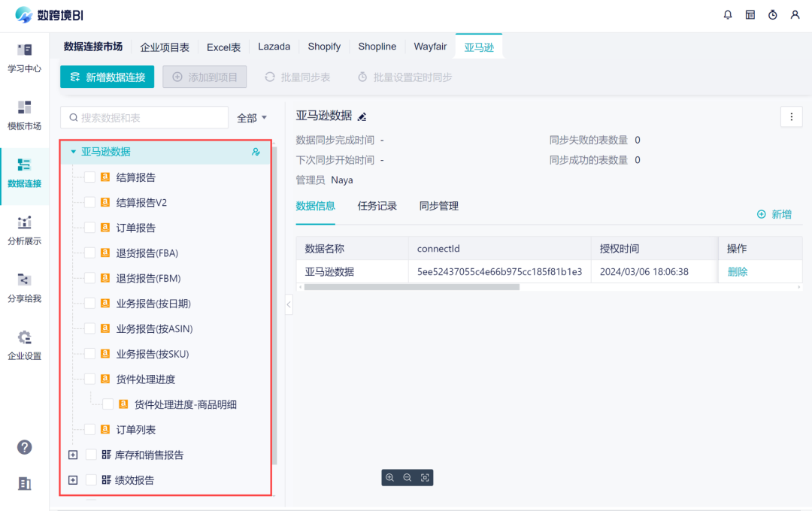Click the 数据名称 column header
The image size is (812, 511).
click(x=352, y=249)
